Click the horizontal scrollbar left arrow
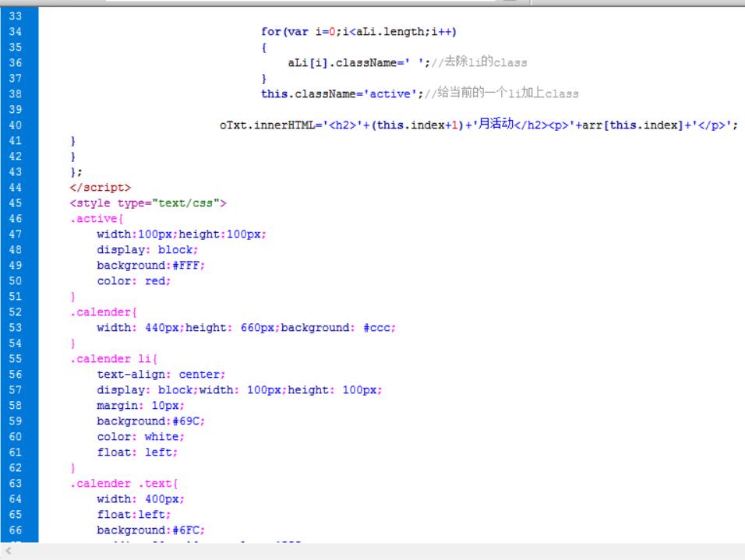This screenshot has height=560, width=745. tap(8, 551)
